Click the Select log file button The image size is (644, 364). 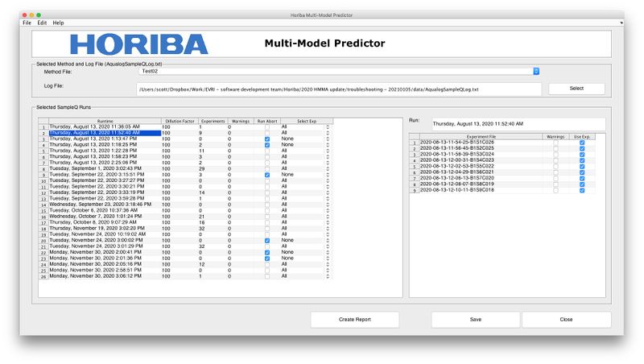[x=576, y=89]
